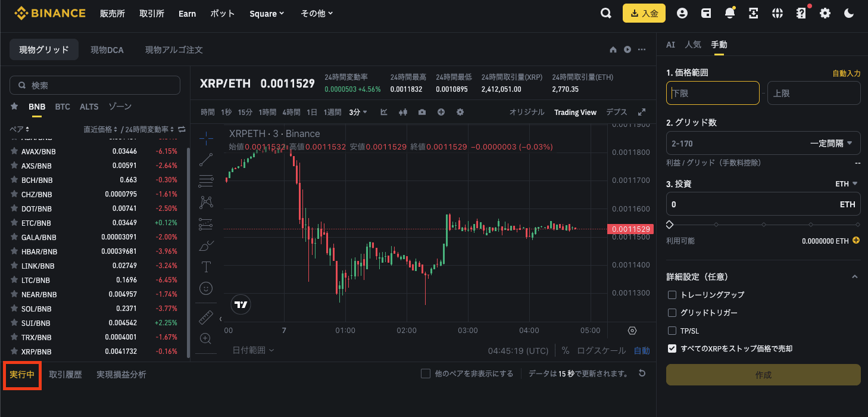Open chart technical indicators icon
The width and height of the screenshot is (868, 417).
384,112
